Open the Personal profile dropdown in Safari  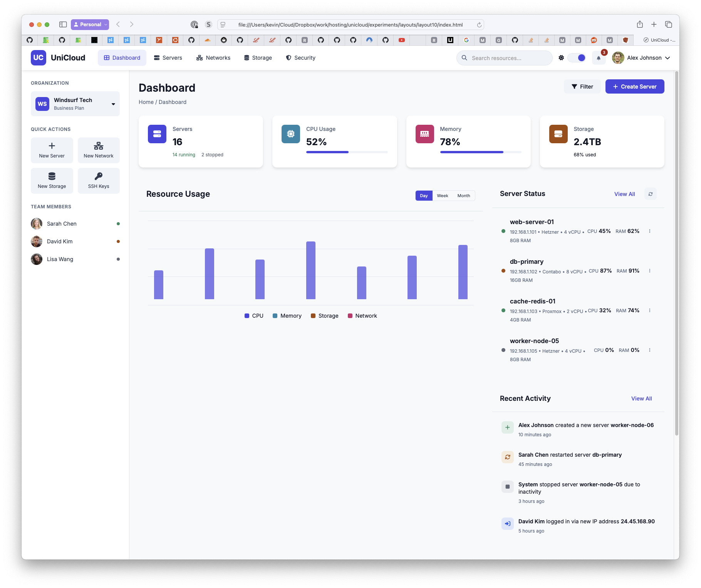(x=90, y=25)
